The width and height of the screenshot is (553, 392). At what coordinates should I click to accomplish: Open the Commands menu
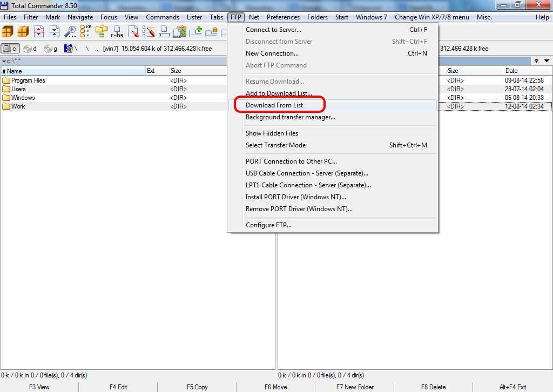pos(162,17)
